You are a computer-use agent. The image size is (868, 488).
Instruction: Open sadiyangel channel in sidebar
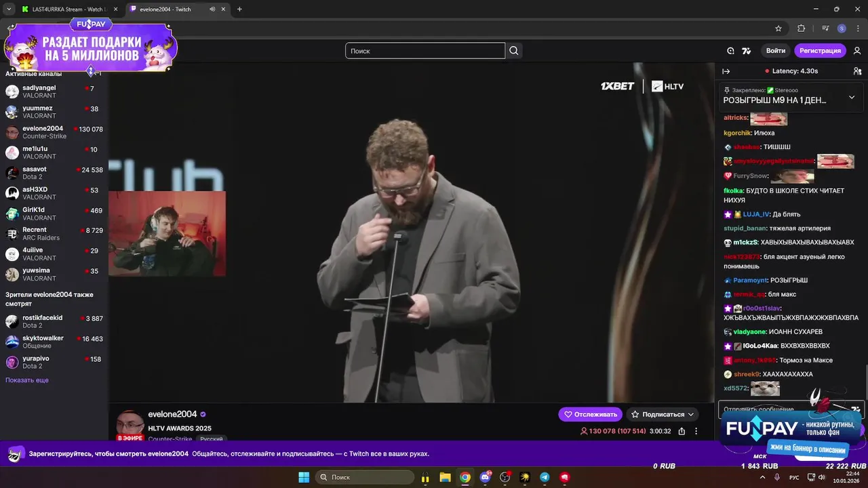pos(54,91)
